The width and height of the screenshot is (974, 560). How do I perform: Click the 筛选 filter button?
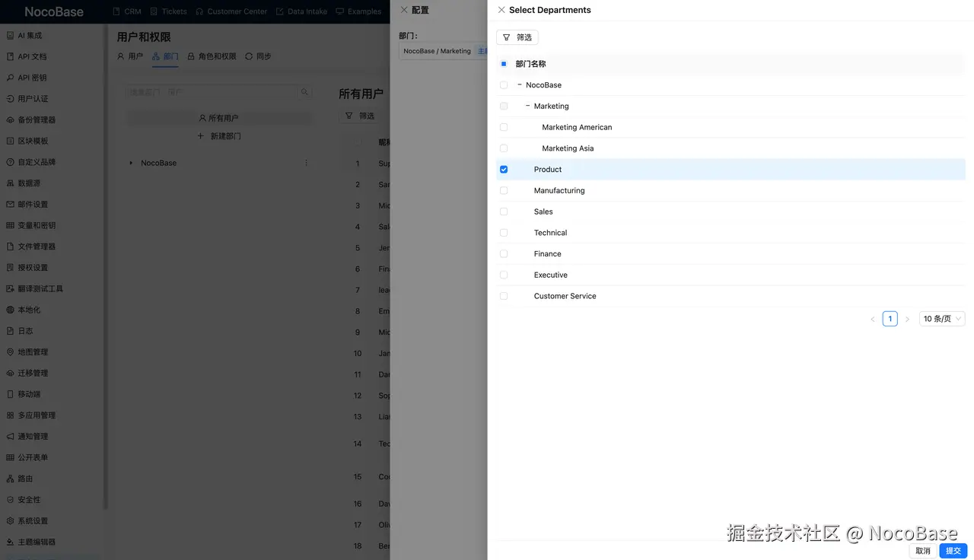pos(517,37)
